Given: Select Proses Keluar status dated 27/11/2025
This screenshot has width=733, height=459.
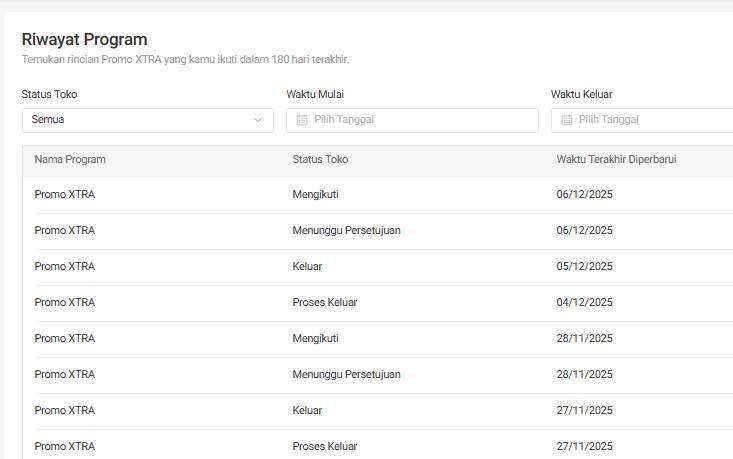Looking at the screenshot, I should coord(324,446).
